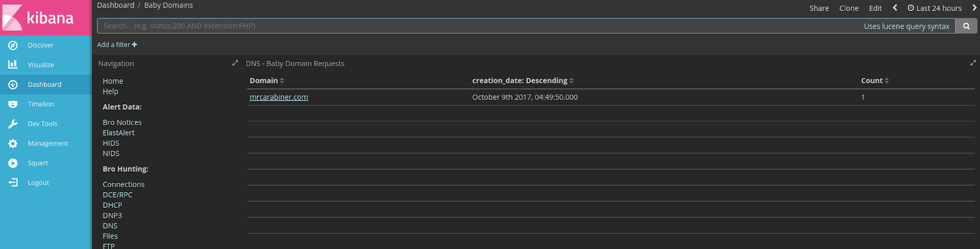
Task: Click the Kibana logo
Action: [38, 17]
